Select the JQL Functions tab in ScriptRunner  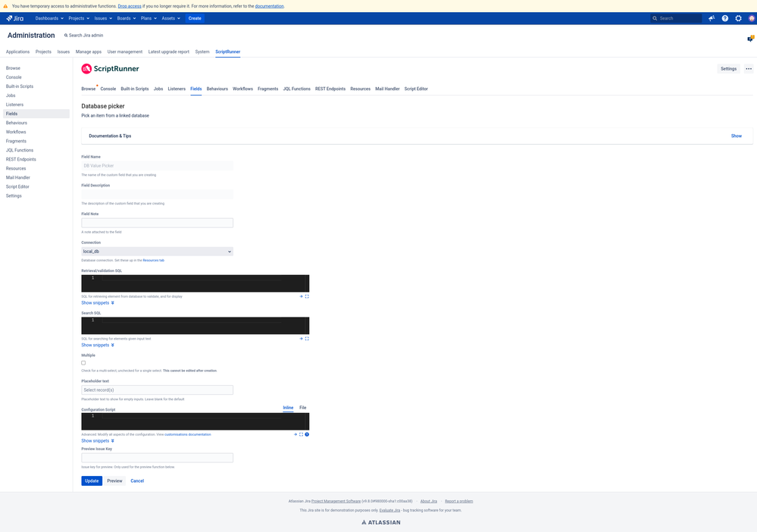pos(296,89)
